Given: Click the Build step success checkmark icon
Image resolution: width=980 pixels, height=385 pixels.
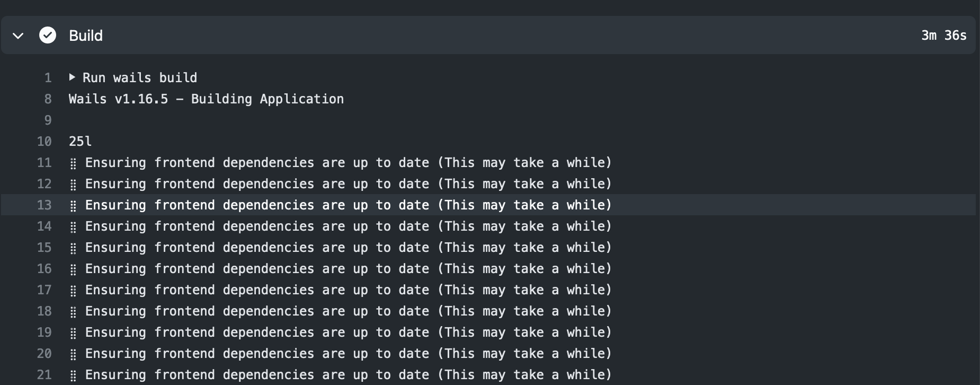Looking at the screenshot, I should 48,35.
